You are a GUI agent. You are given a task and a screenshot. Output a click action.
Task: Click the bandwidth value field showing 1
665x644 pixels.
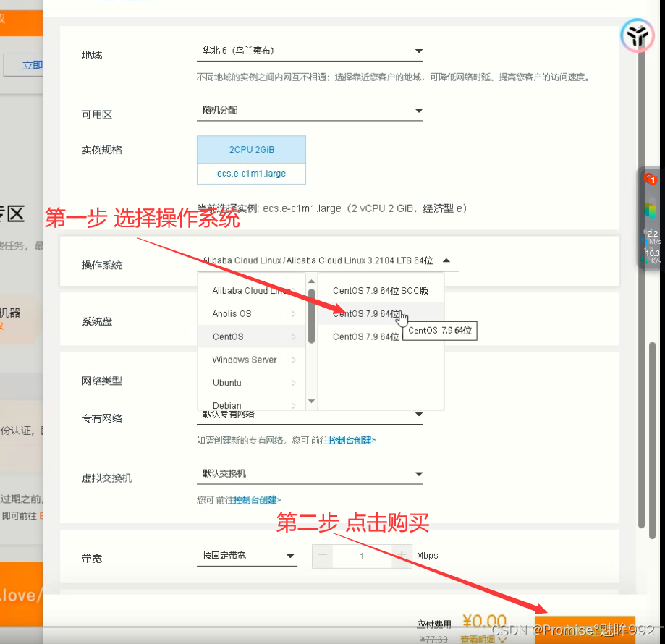[362, 556]
